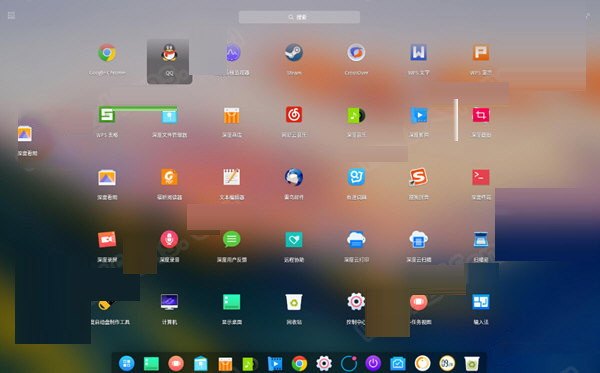Open the text editor notepad icon
The image size is (600, 373).
[x=232, y=177]
